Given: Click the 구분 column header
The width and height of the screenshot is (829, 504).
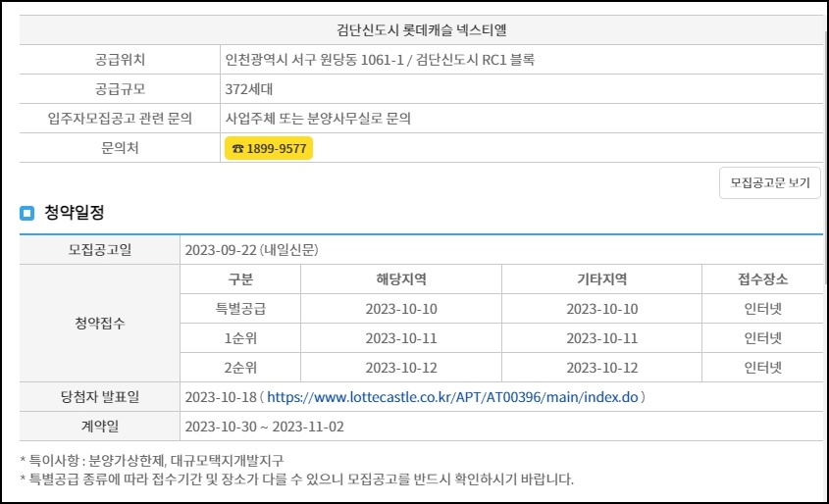Looking at the screenshot, I should click(x=240, y=278).
